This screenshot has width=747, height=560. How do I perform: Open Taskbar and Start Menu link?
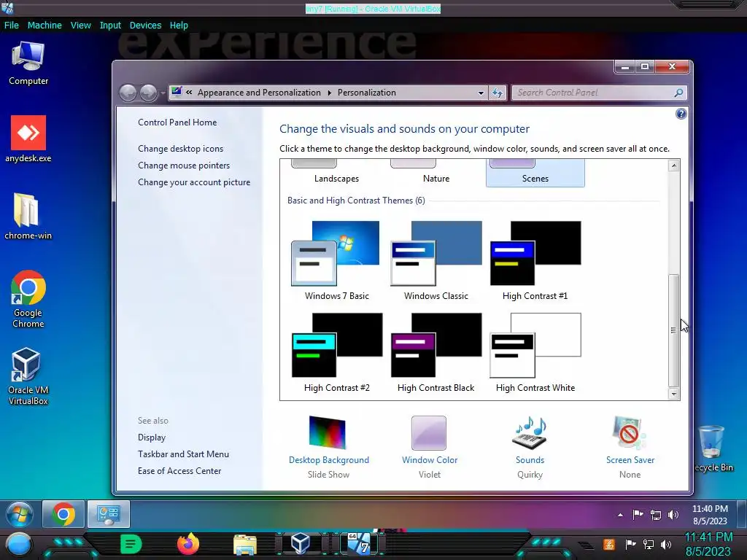click(x=183, y=454)
